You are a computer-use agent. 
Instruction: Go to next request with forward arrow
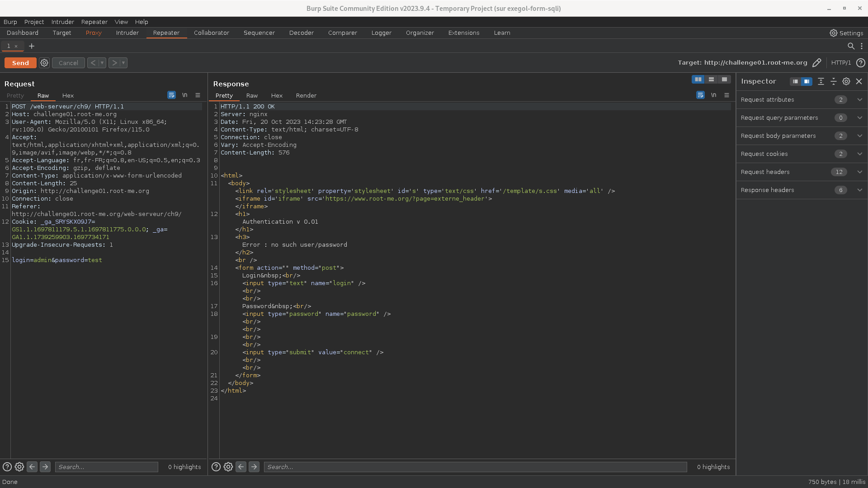coord(114,63)
